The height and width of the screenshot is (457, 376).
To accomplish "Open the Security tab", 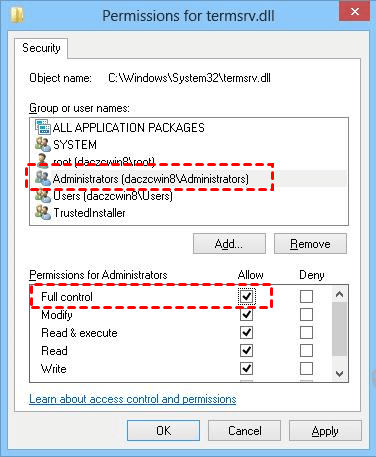I will (x=41, y=48).
